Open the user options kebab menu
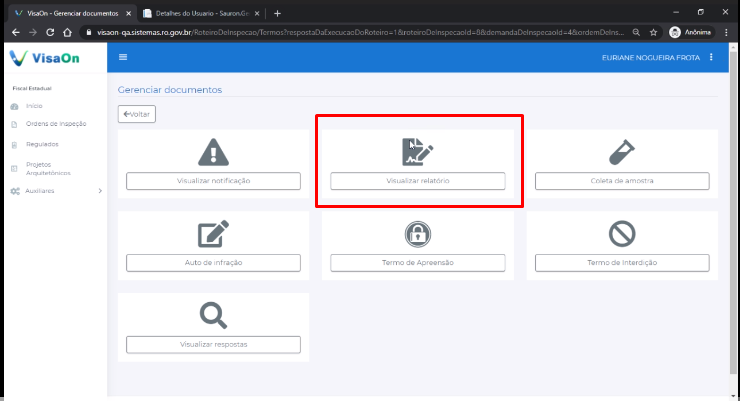The image size is (740, 401). (x=711, y=57)
